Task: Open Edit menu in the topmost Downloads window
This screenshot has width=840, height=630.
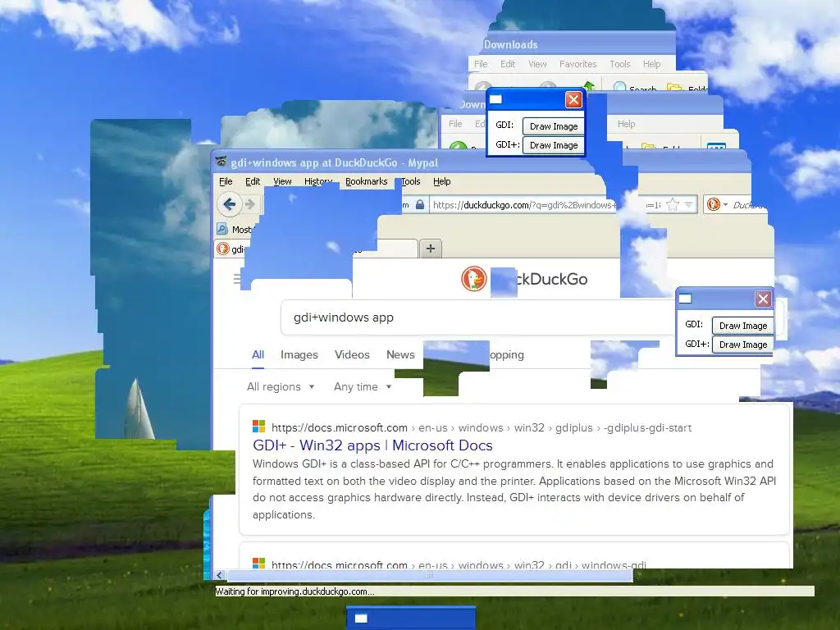Action: (507, 64)
